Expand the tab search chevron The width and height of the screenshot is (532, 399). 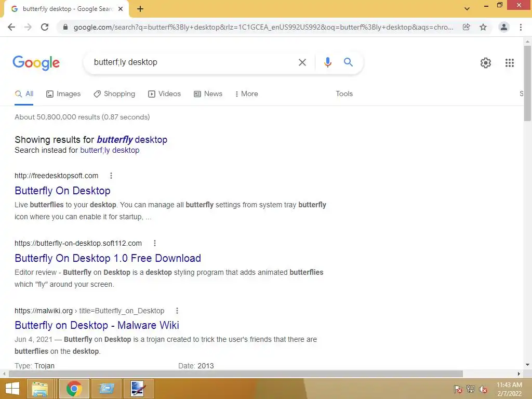pos(467,9)
